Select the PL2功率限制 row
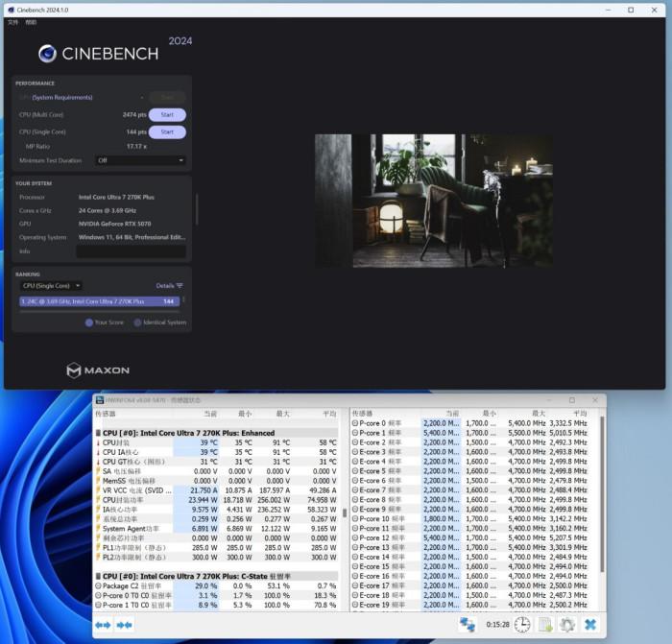Screen dimensions: 672x644 [x=216, y=557]
